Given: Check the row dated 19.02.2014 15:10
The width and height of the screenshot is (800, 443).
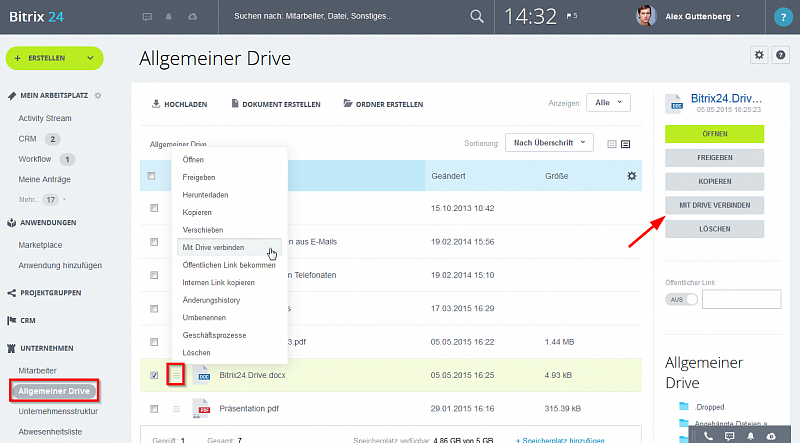Looking at the screenshot, I should 154,275.
